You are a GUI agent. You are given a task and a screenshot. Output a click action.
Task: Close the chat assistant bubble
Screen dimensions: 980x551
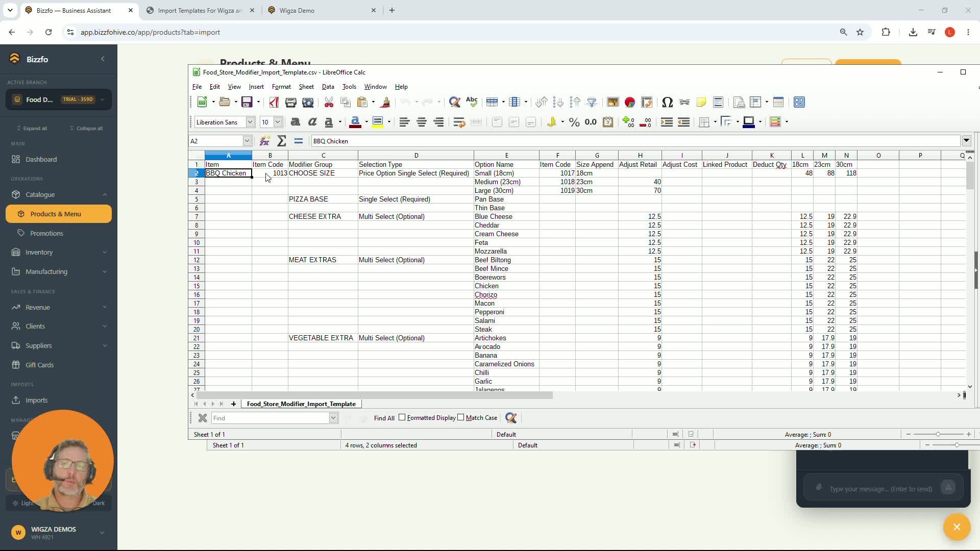coord(957,527)
